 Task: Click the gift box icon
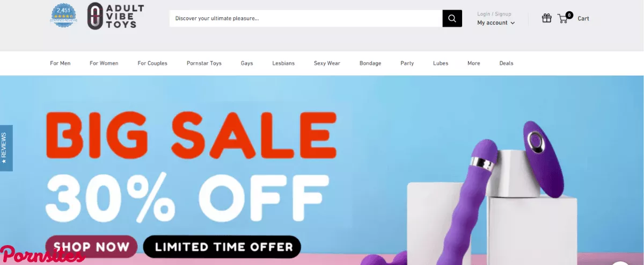click(546, 18)
